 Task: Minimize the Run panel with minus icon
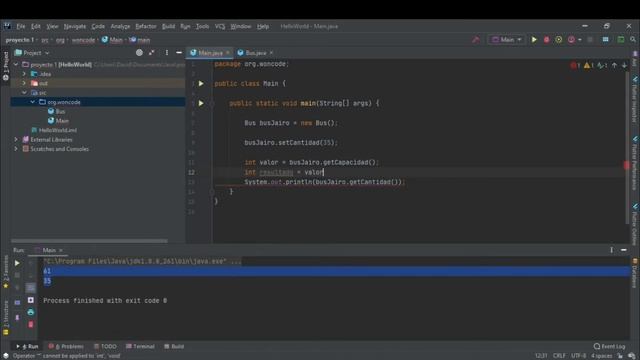pyautogui.click(x=624, y=250)
